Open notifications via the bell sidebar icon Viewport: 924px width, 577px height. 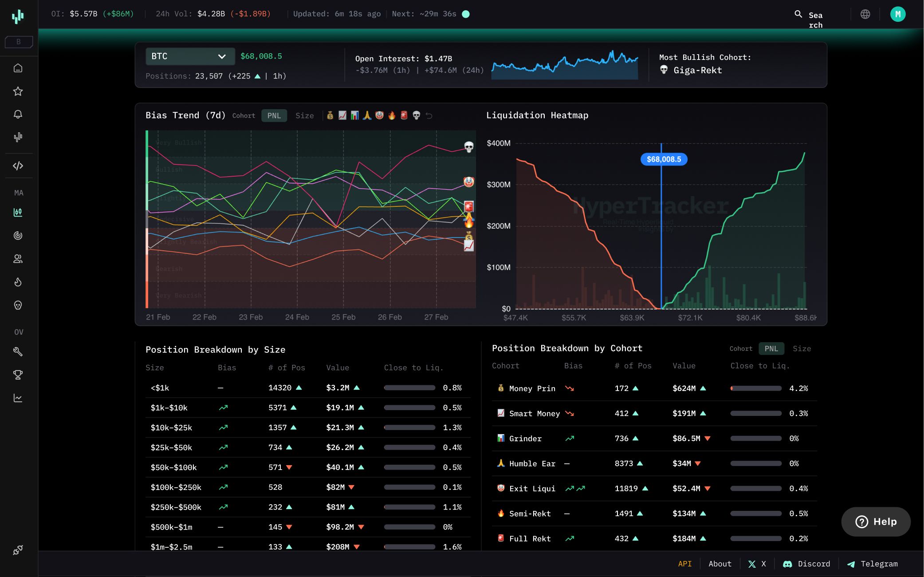(x=18, y=114)
